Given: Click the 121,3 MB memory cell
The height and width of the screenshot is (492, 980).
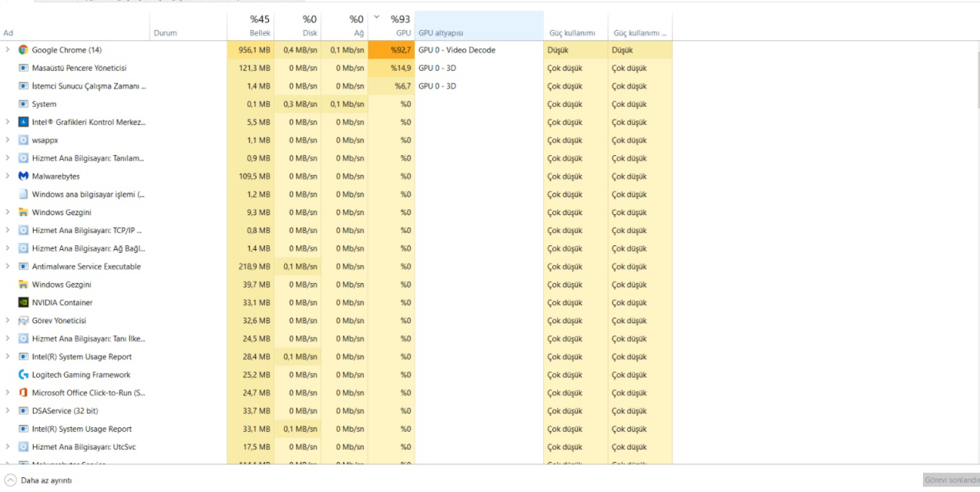Looking at the screenshot, I should (x=250, y=68).
